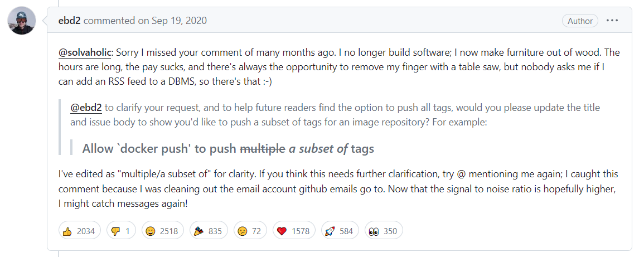
Task: Add a thumbs up reaction
Action: [79, 231]
